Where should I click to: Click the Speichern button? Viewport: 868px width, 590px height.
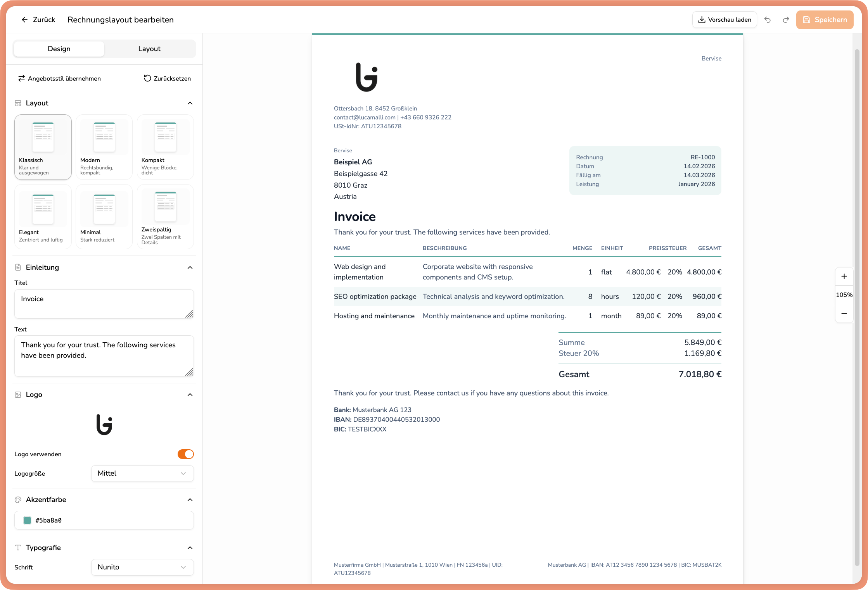pyautogui.click(x=825, y=19)
